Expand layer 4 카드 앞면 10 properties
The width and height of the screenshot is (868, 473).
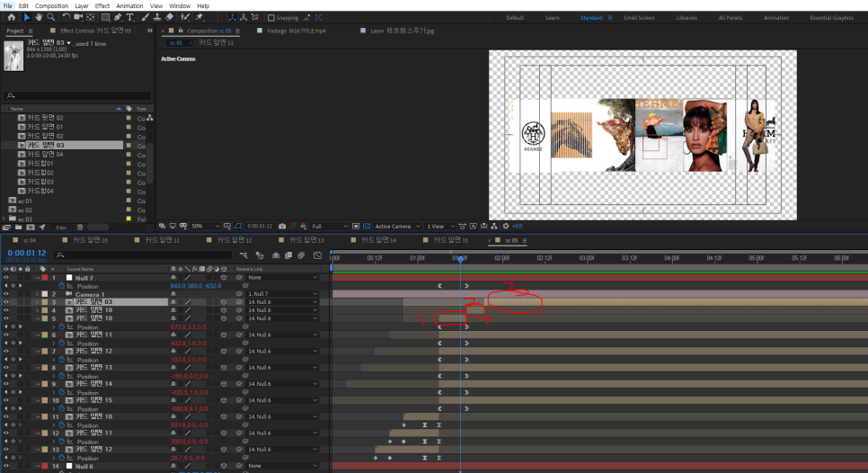[38, 311]
